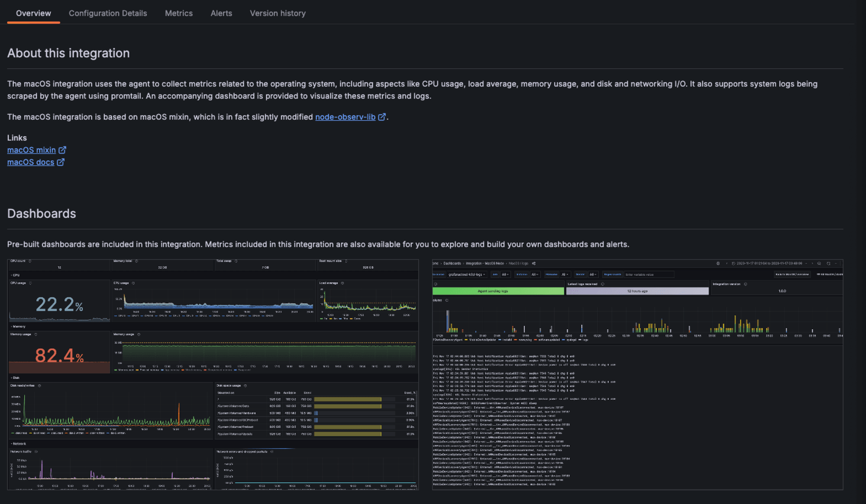This screenshot has height=504, width=866.
Task: Open the Configuration Details tab
Action: (x=108, y=13)
